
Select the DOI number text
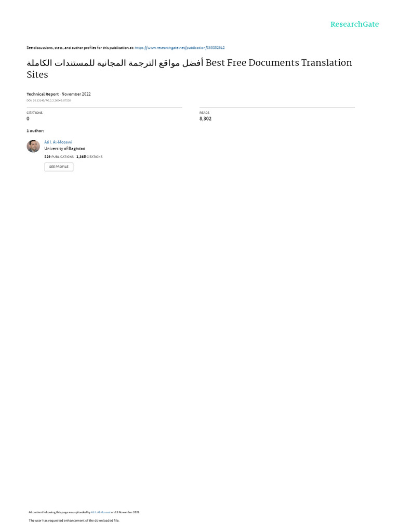(x=49, y=100)
